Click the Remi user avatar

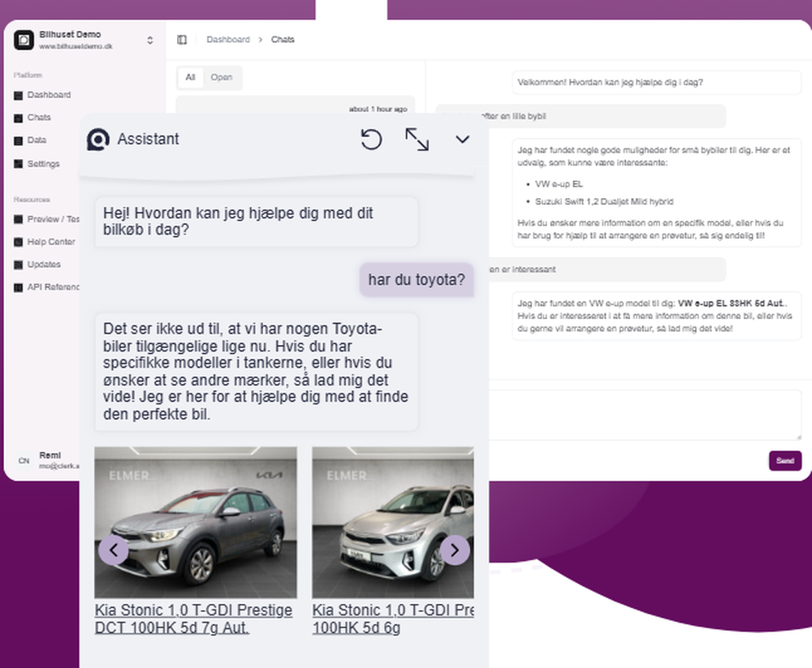(24, 461)
